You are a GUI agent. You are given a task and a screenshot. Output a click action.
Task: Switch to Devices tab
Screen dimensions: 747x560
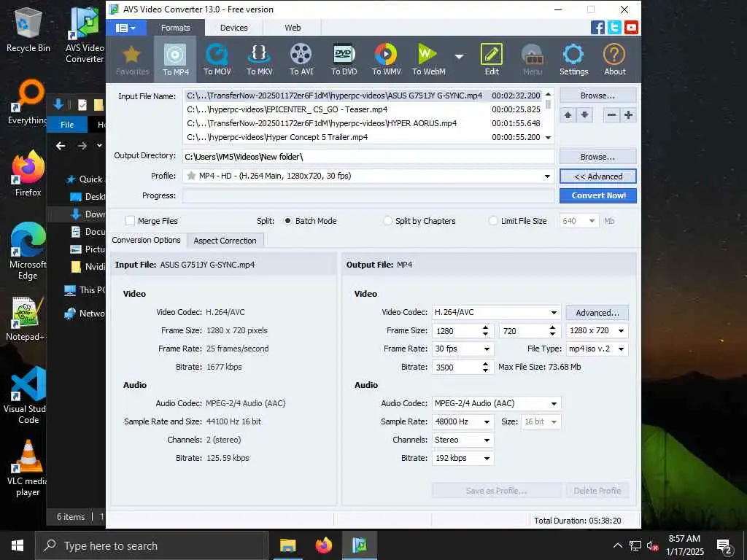click(x=234, y=28)
